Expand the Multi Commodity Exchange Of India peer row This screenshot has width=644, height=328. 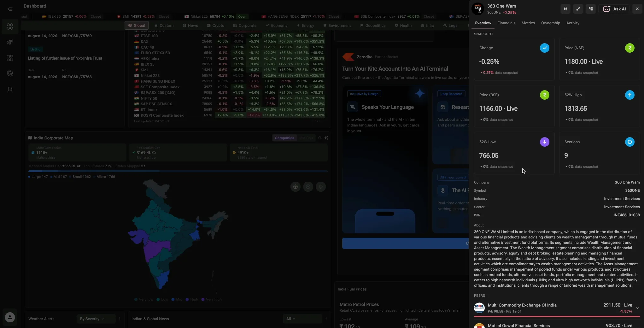coord(637,308)
